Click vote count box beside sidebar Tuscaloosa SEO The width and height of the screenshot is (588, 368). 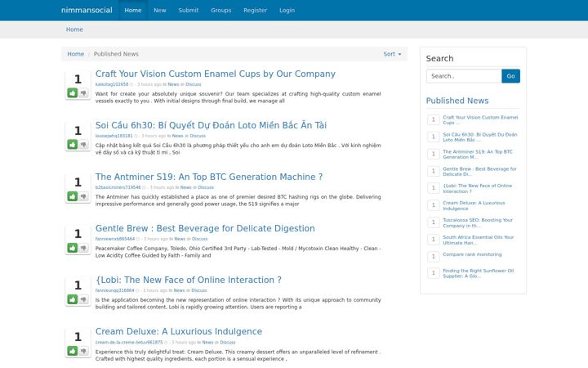[x=433, y=222]
